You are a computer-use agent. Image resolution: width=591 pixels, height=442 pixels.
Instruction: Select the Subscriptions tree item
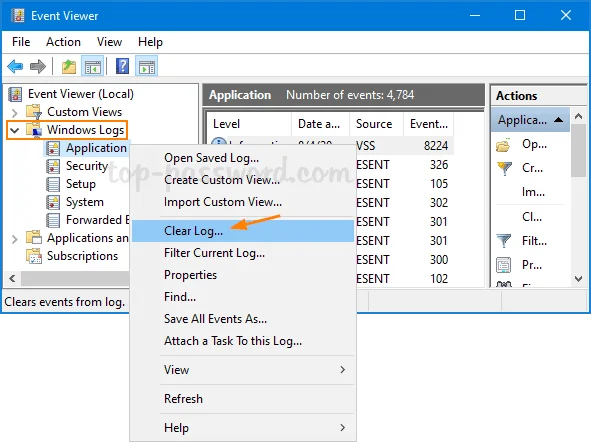(83, 256)
